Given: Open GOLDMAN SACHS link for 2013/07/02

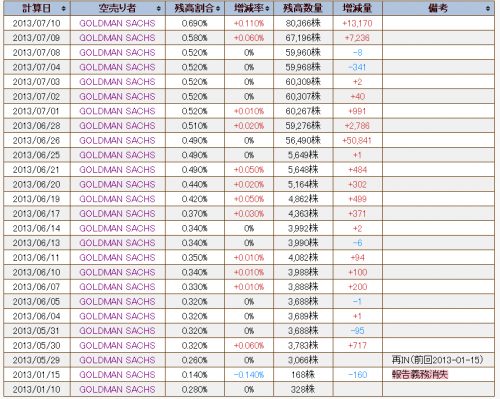Looking at the screenshot, I should pyautogui.click(x=117, y=97).
